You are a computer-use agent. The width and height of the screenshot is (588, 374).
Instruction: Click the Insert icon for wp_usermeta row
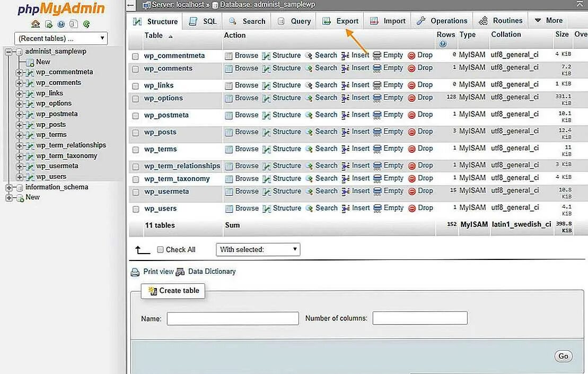coord(346,192)
